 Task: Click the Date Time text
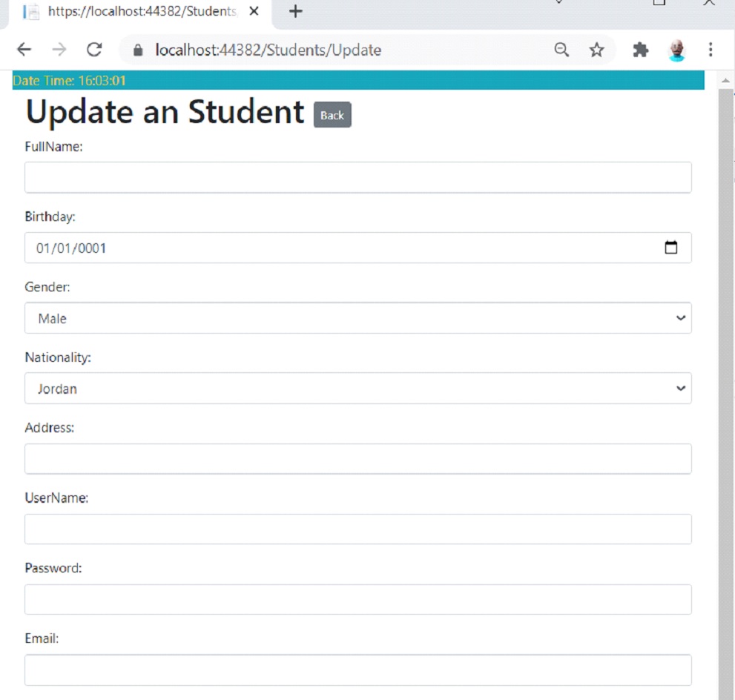70,81
